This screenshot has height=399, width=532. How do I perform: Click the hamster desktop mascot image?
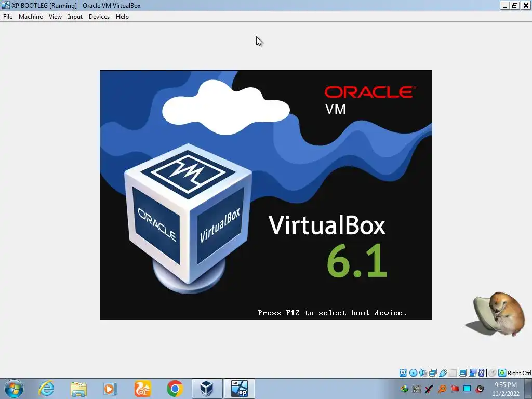tap(495, 314)
